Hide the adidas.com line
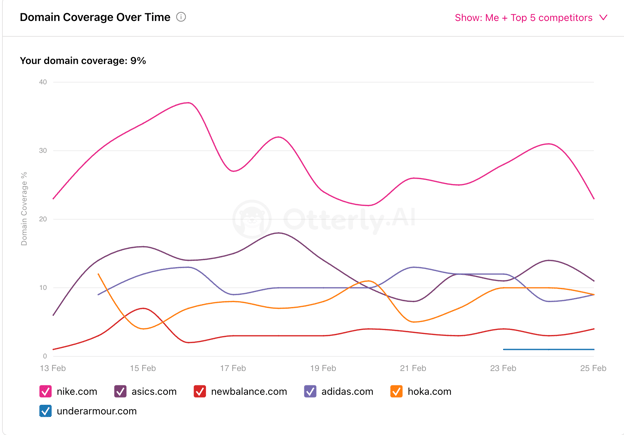 [x=310, y=392]
